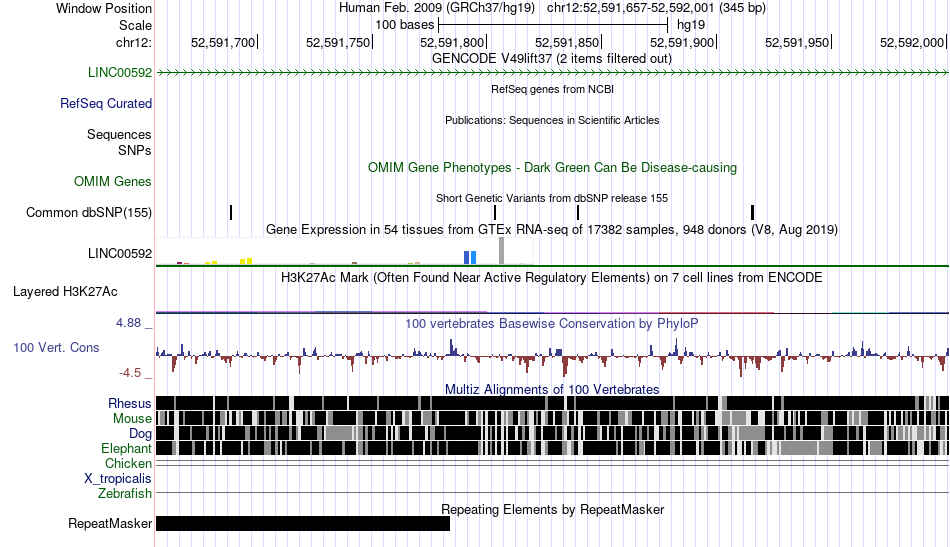Click the Multiz Alignments of 100 Vertebrates title
Screen dimensions: 950x547
[x=552, y=390]
